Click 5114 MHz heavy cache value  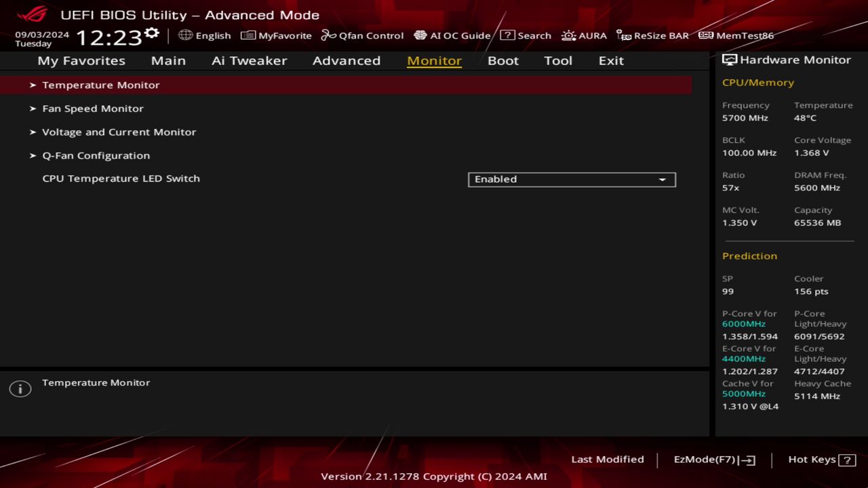(x=817, y=396)
